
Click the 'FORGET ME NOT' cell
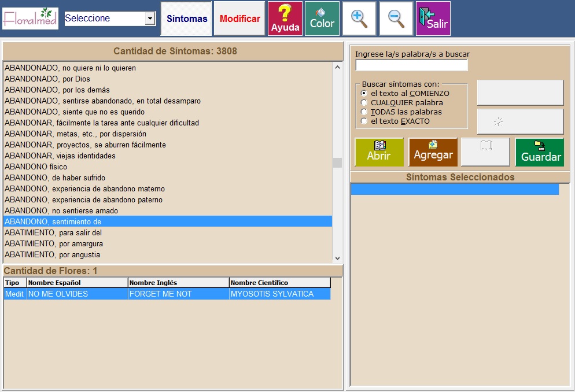[179, 294]
